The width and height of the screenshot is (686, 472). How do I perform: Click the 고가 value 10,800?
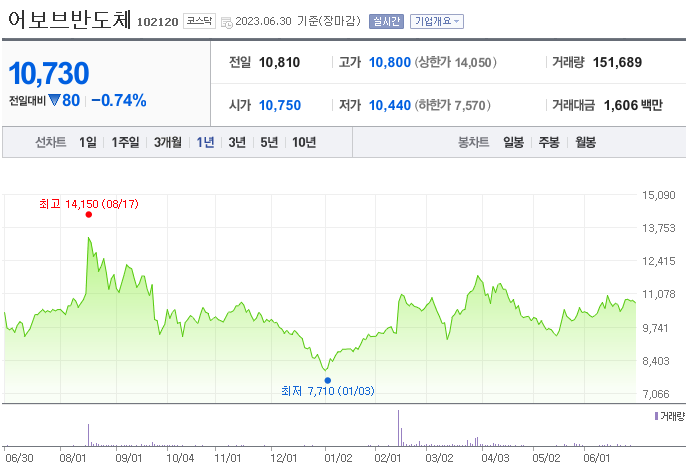(x=389, y=63)
